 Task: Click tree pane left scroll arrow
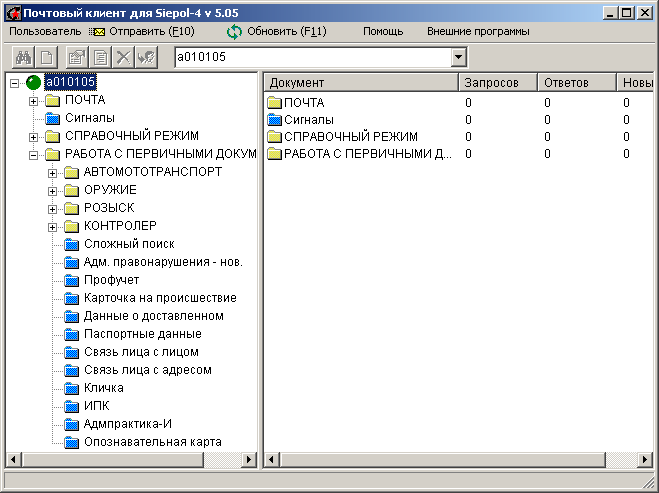14,459
